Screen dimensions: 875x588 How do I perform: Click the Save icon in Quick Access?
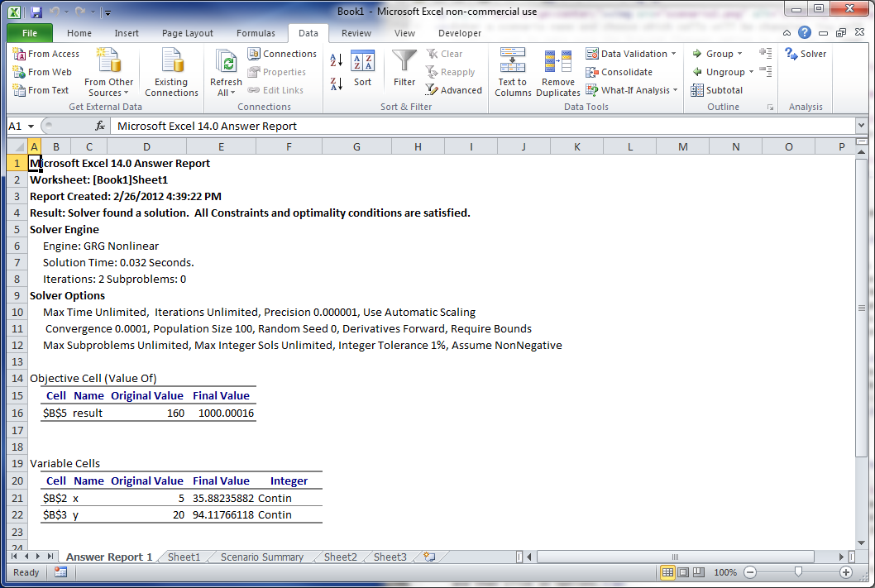pos(36,12)
